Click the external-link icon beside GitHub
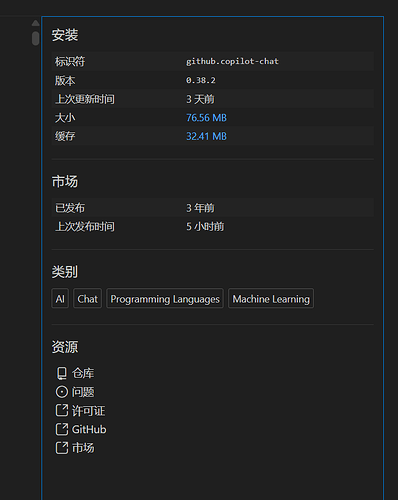 coord(61,429)
